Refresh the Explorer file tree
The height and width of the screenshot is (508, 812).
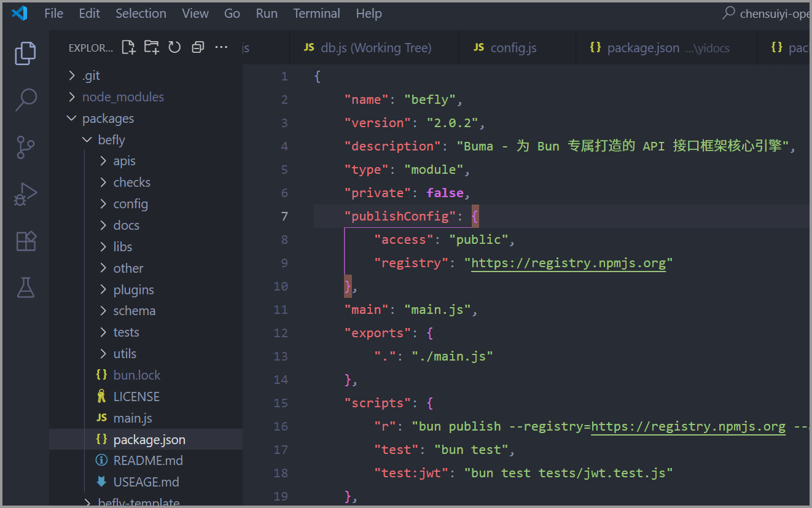(174, 47)
